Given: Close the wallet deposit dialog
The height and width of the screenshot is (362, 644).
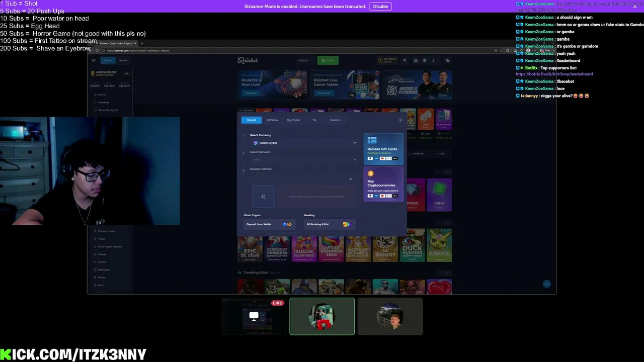Looking at the screenshot, I should [400, 120].
